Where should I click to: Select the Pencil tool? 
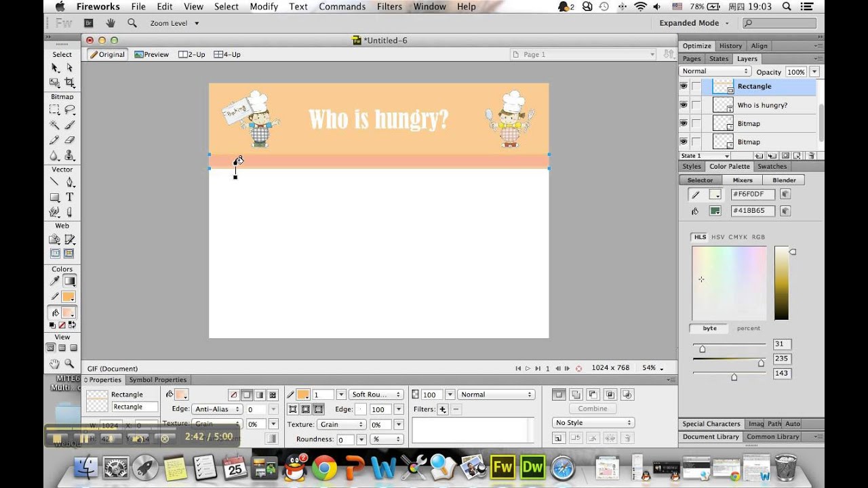(55, 140)
